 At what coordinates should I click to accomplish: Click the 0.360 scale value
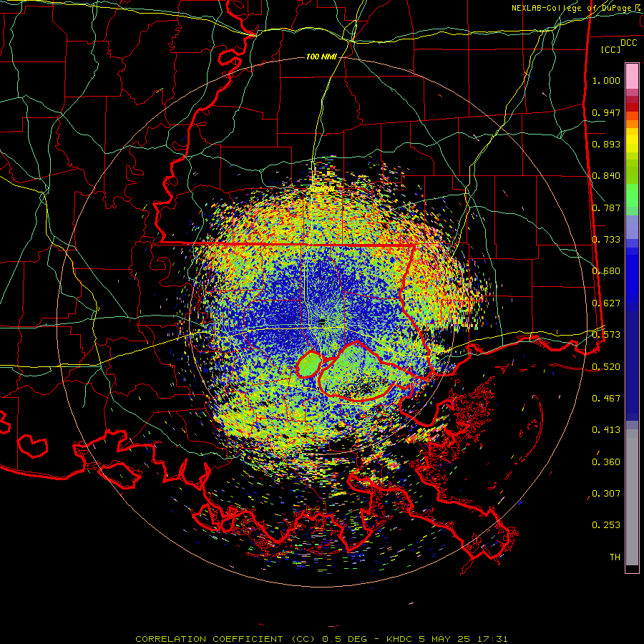[606, 462]
